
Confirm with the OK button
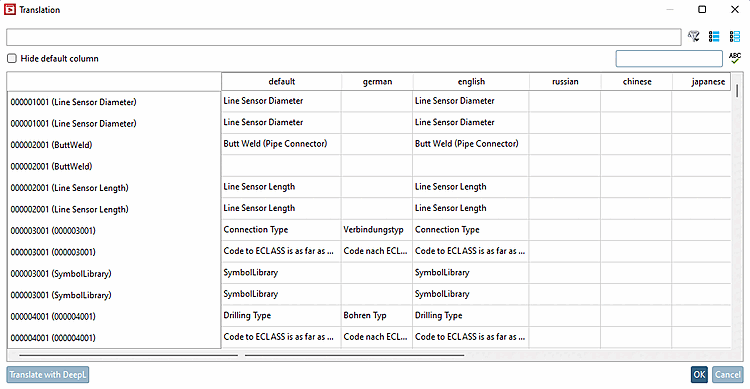(x=699, y=375)
